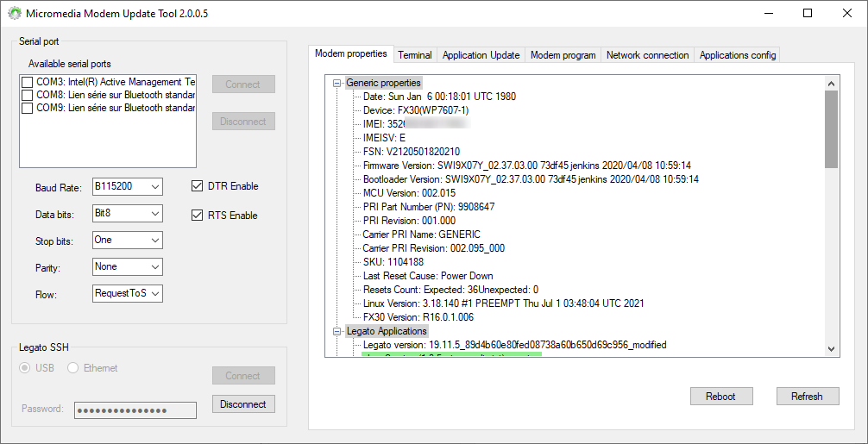
Task: Click the serial port Disconnect button
Action: pos(243,122)
